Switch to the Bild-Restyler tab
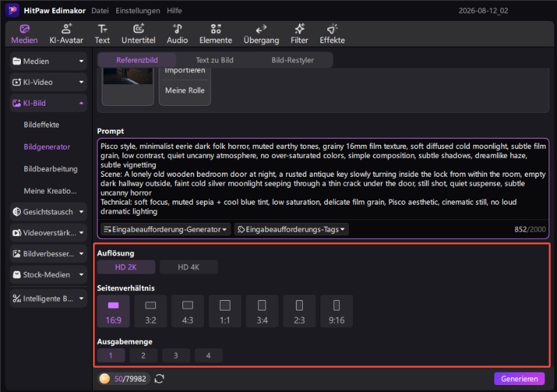The image size is (557, 392). click(292, 60)
